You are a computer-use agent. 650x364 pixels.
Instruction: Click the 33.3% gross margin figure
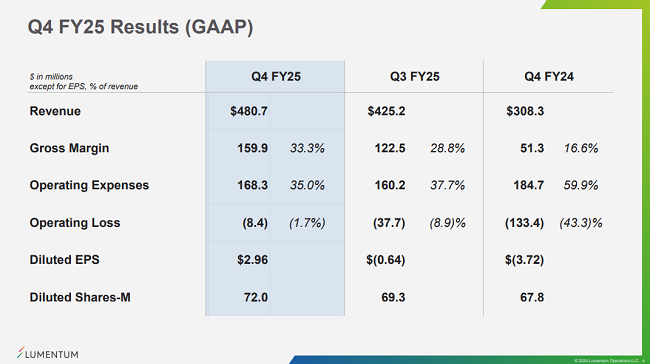pos(307,148)
